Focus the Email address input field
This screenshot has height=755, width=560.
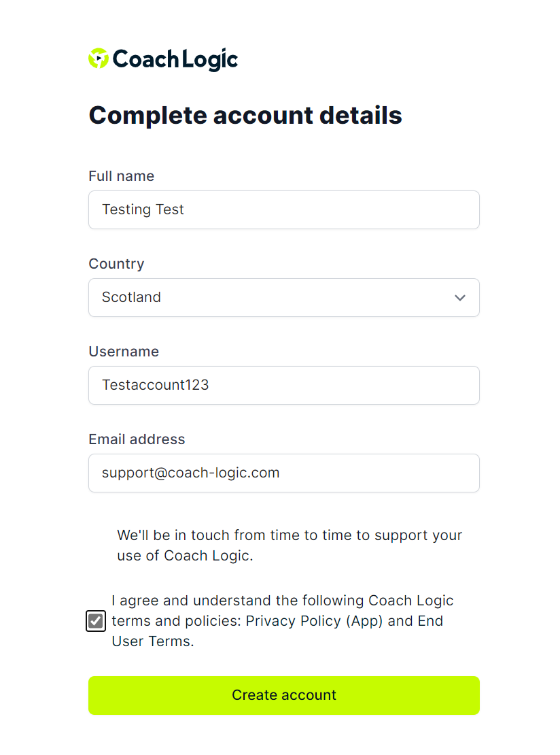click(x=284, y=473)
